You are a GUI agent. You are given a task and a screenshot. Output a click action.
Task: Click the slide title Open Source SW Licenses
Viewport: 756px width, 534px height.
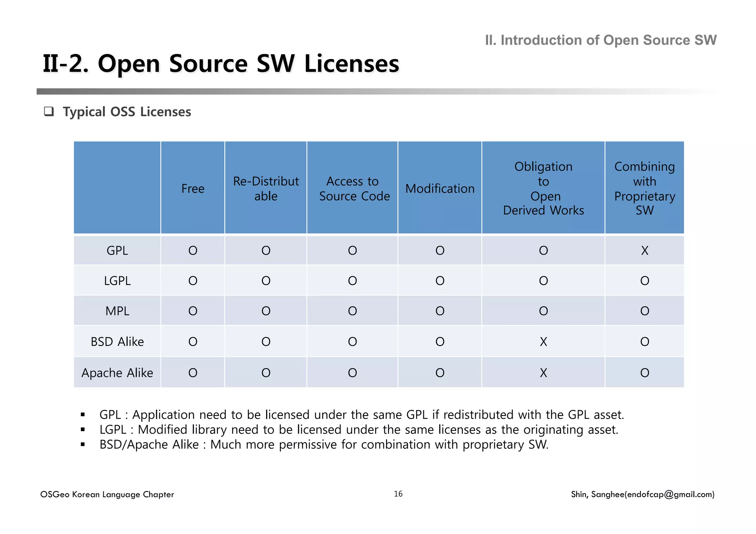[x=221, y=64]
